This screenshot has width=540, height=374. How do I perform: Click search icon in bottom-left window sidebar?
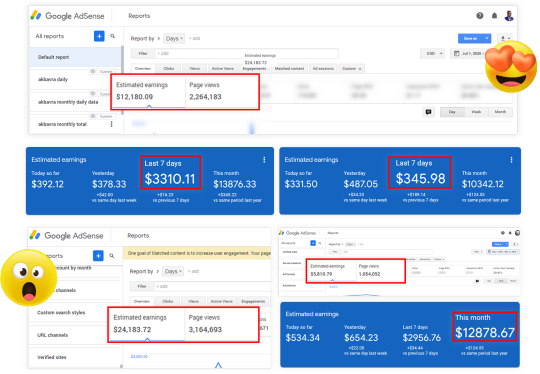112,256
